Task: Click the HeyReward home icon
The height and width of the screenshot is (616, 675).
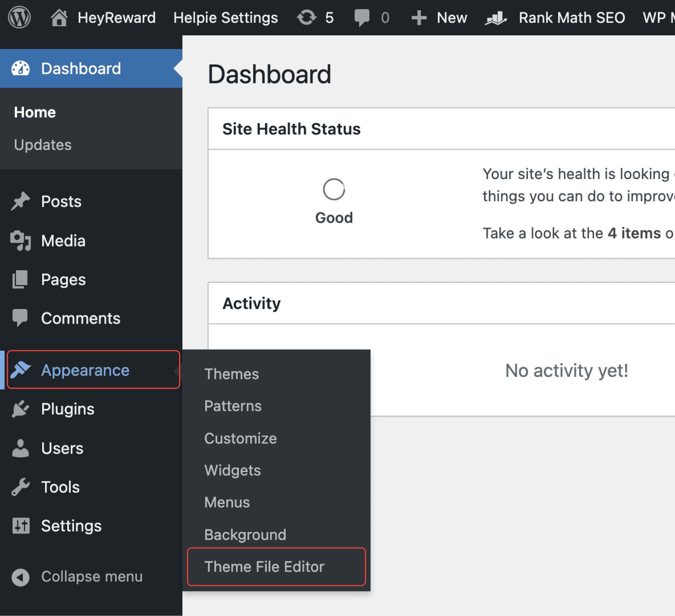Action: tap(59, 18)
